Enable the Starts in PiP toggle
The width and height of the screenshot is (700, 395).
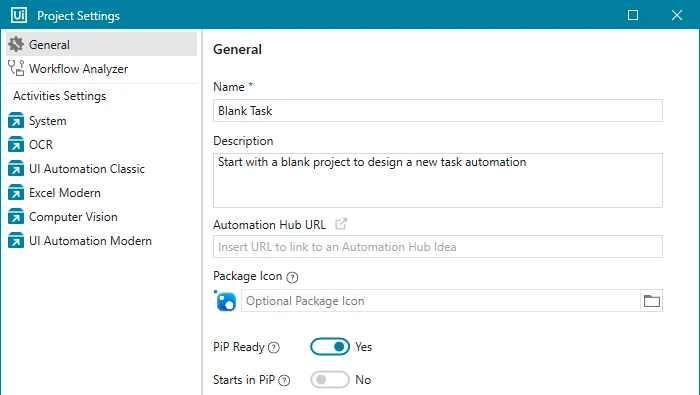[330, 380]
